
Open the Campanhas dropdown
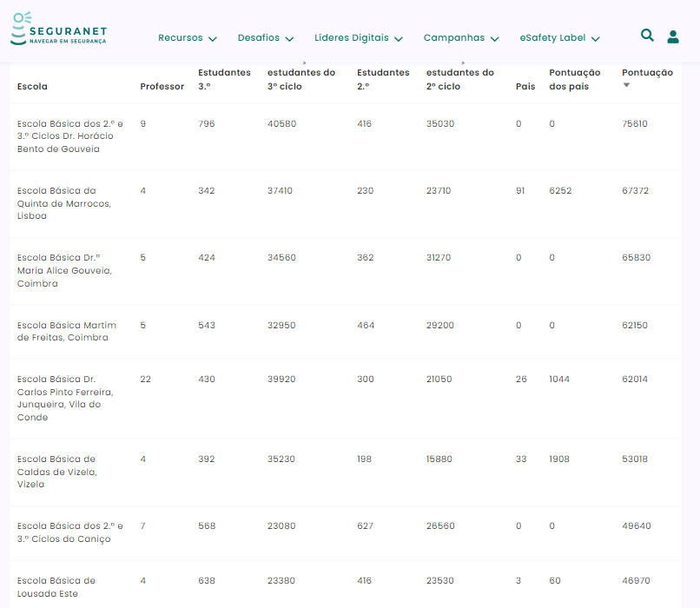(461, 38)
